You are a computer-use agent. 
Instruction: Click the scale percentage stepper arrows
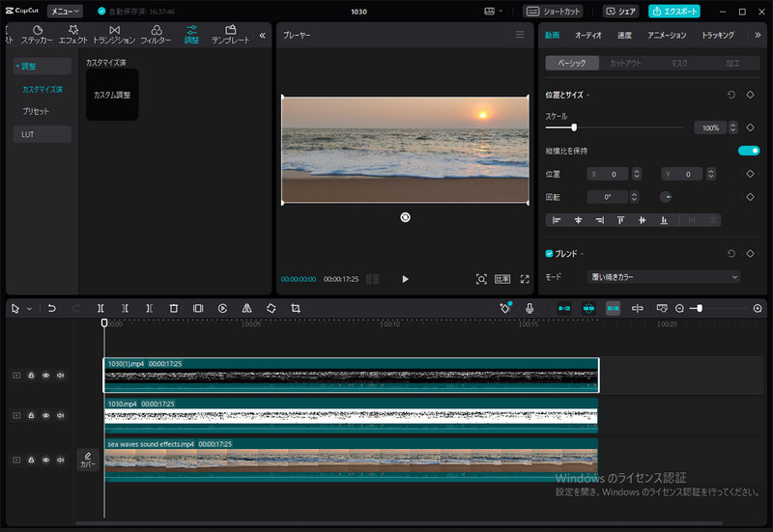pyautogui.click(x=733, y=127)
